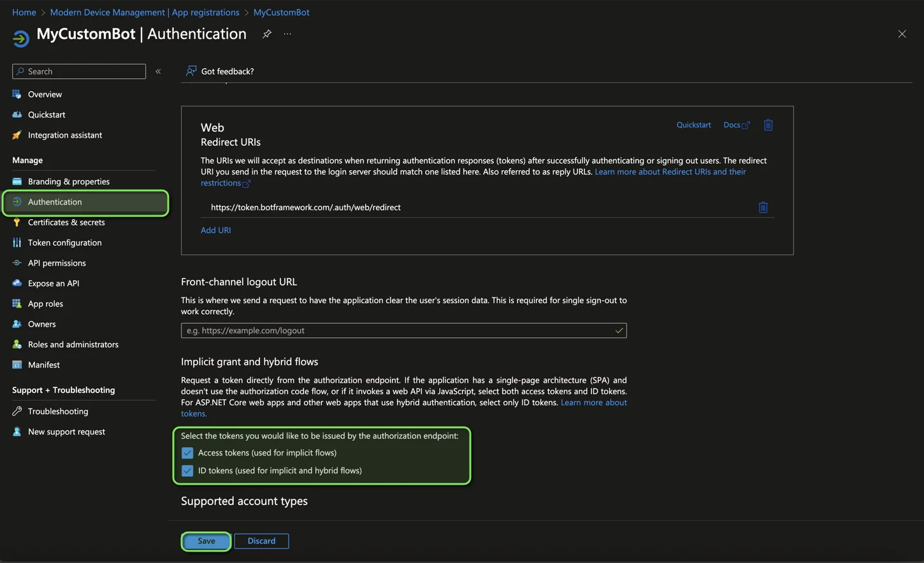Click the Add URI link

click(216, 230)
